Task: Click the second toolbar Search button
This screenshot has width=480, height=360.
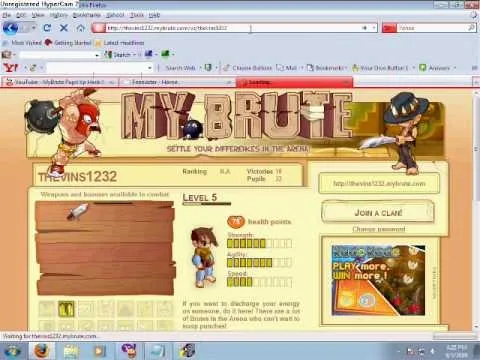Action: (118, 54)
